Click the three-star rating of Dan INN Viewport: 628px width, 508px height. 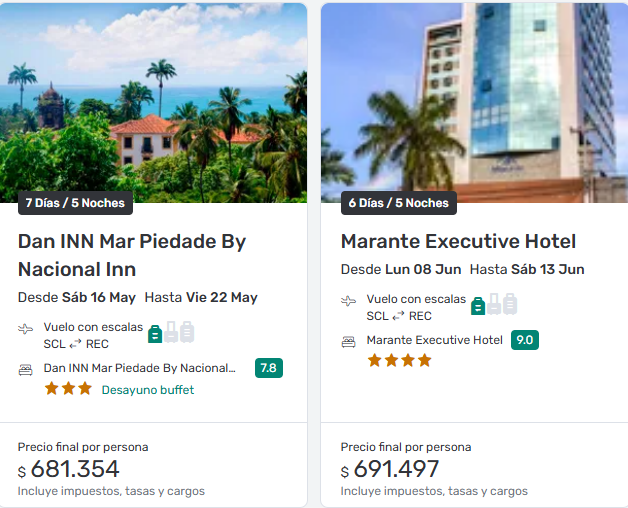click(68, 389)
